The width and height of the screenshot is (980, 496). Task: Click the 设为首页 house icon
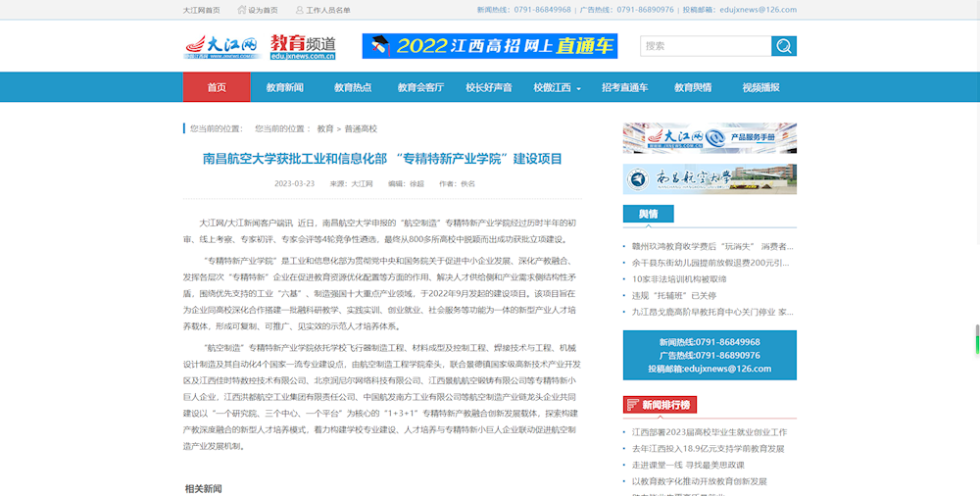pyautogui.click(x=241, y=10)
